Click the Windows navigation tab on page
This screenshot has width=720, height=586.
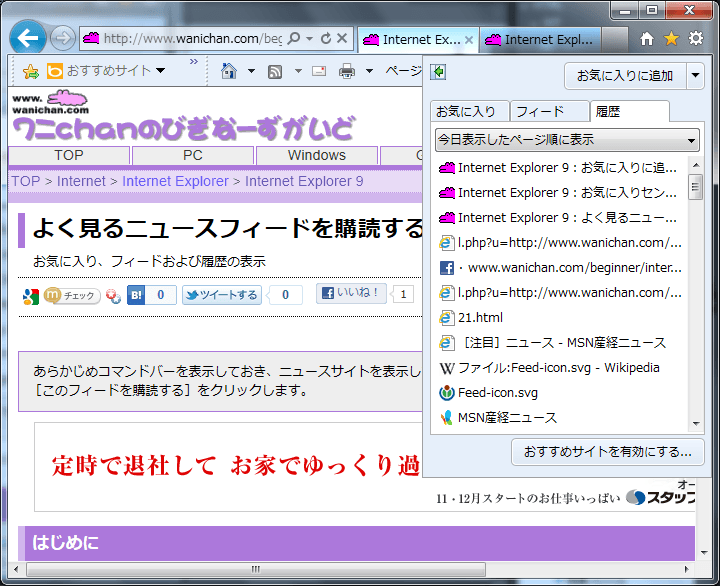click(317, 155)
